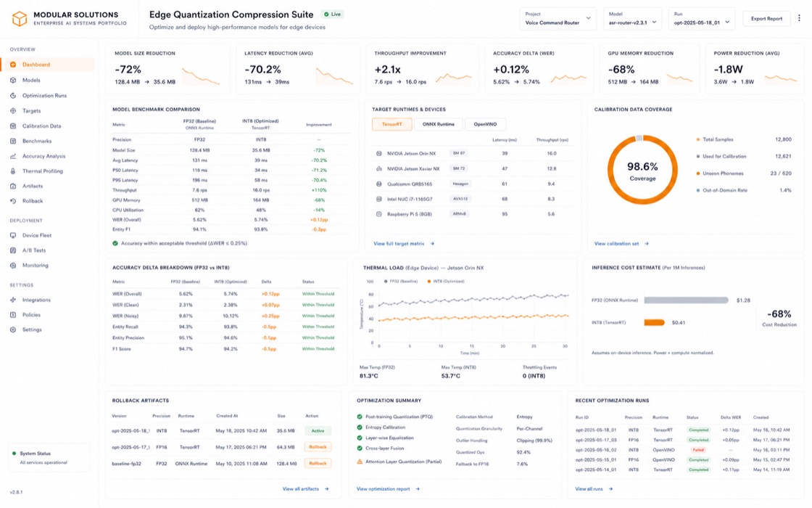Click the System Status panel
The height and width of the screenshot is (508, 812).
(49, 458)
